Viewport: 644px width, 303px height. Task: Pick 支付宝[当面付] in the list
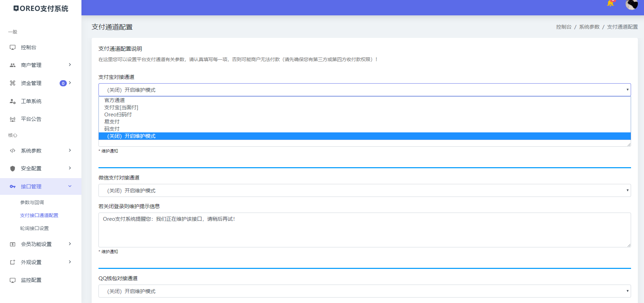pos(121,107)
